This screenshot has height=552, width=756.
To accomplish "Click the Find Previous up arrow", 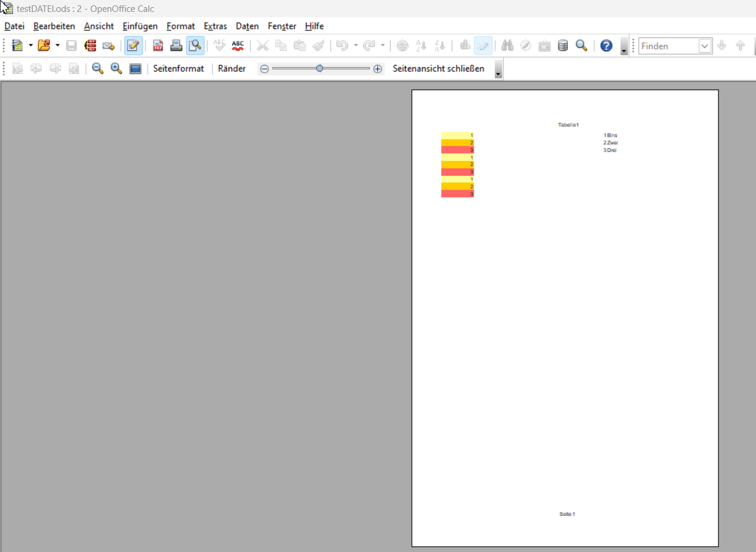I will (741, 46).
